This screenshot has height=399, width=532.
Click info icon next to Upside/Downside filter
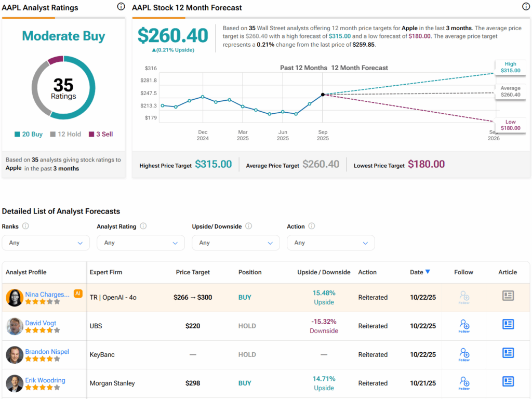(x=248, y=227)
